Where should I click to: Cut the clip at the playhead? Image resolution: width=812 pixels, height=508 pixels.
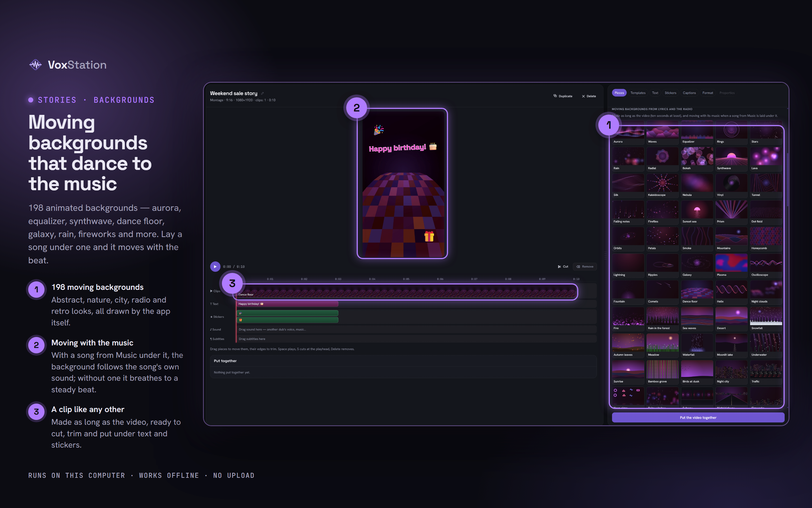(x=563, y=266)
